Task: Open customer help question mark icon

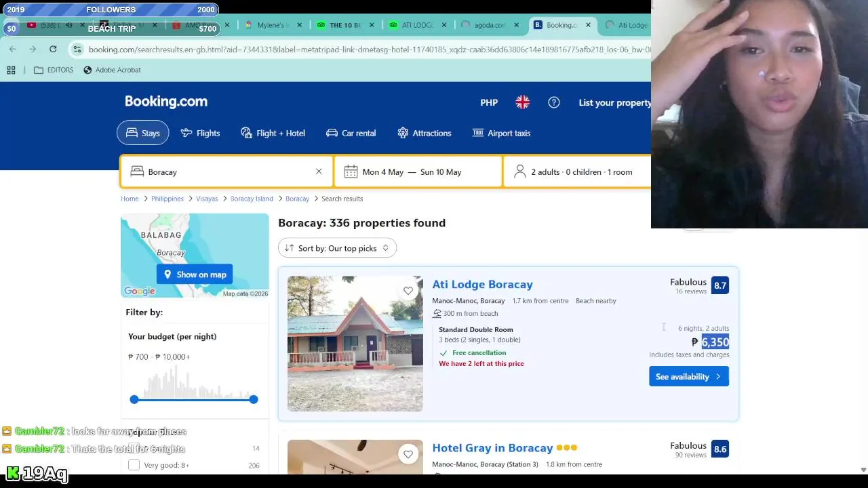Action: pyautogui.click(x=554, y=102)
